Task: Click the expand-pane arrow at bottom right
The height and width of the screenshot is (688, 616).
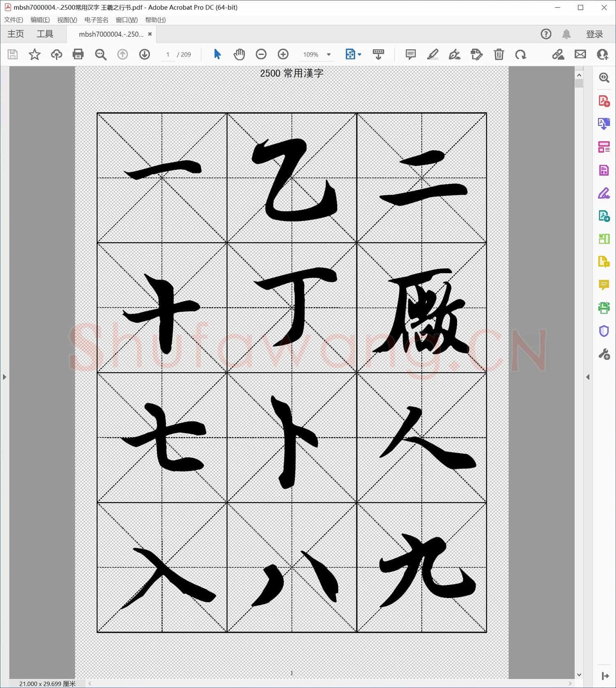Action: point(605,676)
